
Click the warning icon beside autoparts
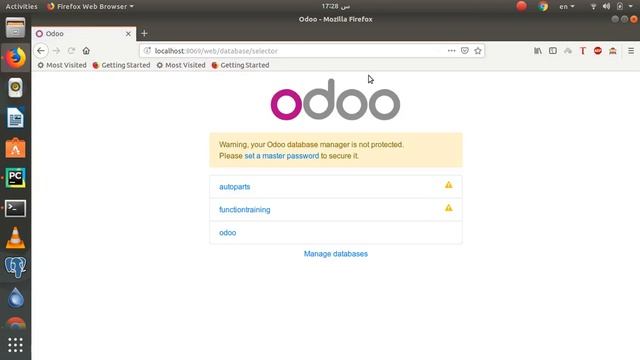[449, 185]
